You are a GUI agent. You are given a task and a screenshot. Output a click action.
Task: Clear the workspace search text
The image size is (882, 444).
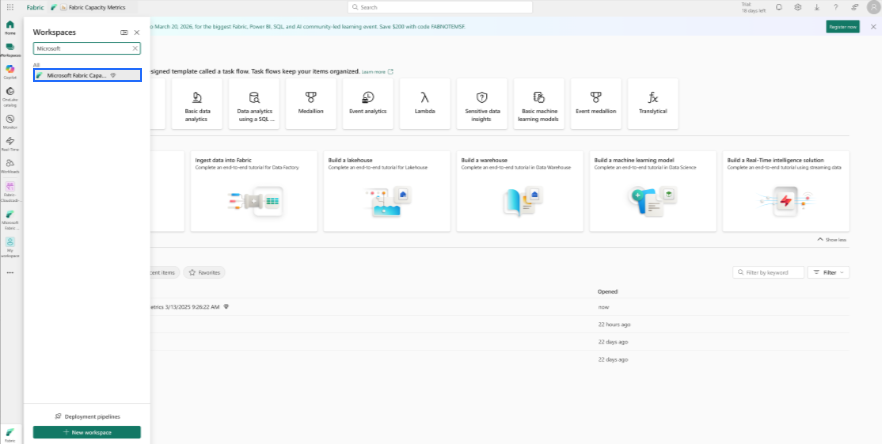(135, 47)
